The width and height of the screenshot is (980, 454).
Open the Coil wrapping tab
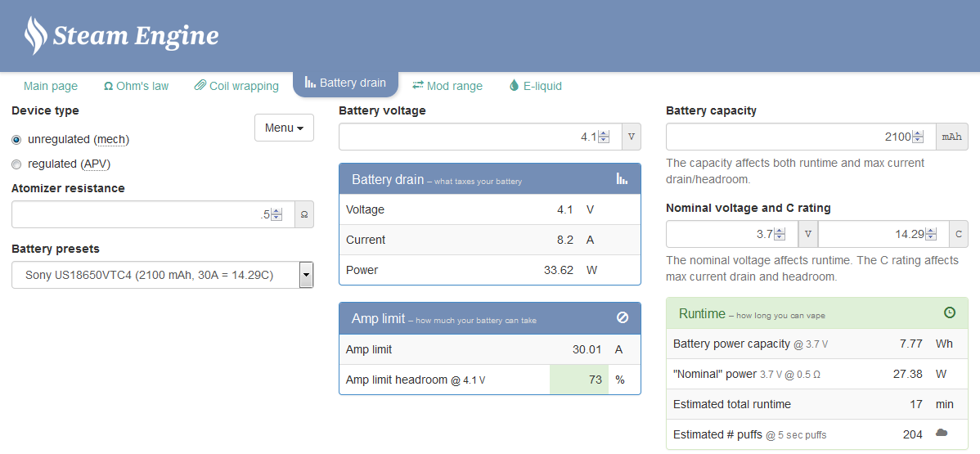tap(236, 86)
